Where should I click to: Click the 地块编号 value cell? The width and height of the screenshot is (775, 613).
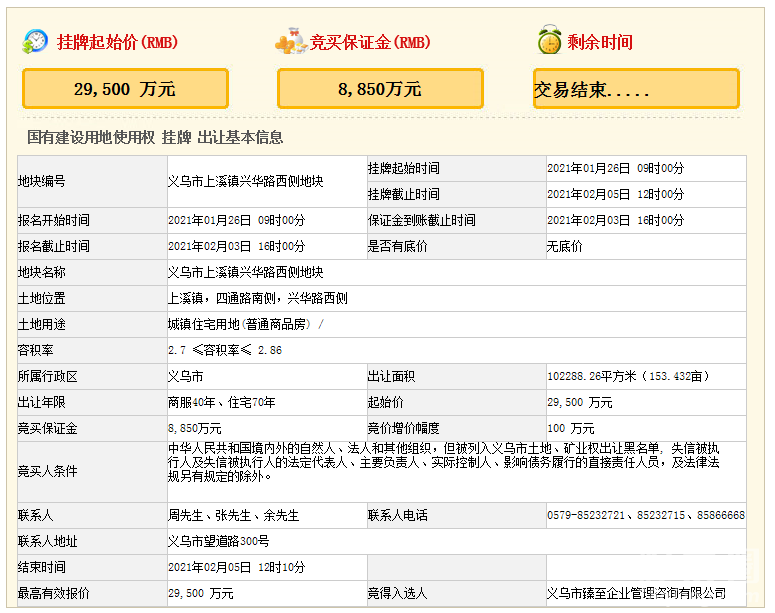point(245,182)
